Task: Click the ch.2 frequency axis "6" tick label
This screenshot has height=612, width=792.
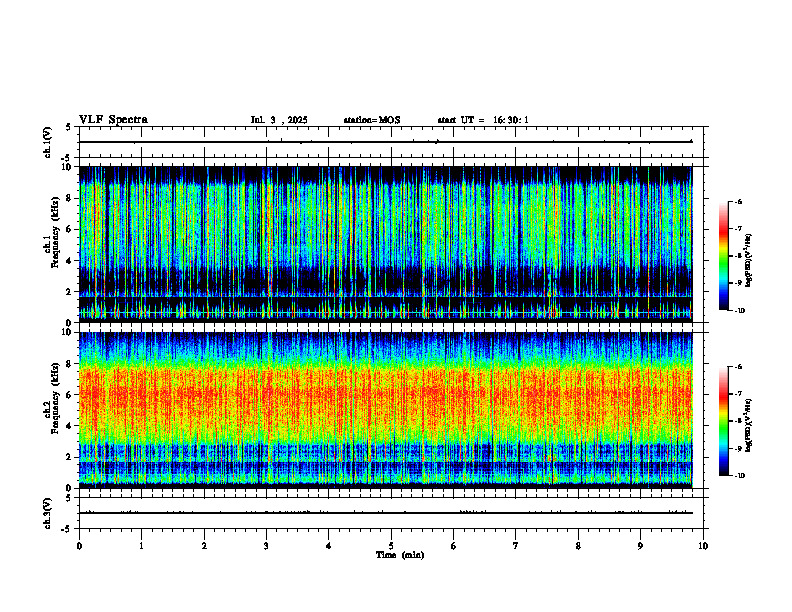Action: pos(70,395)
